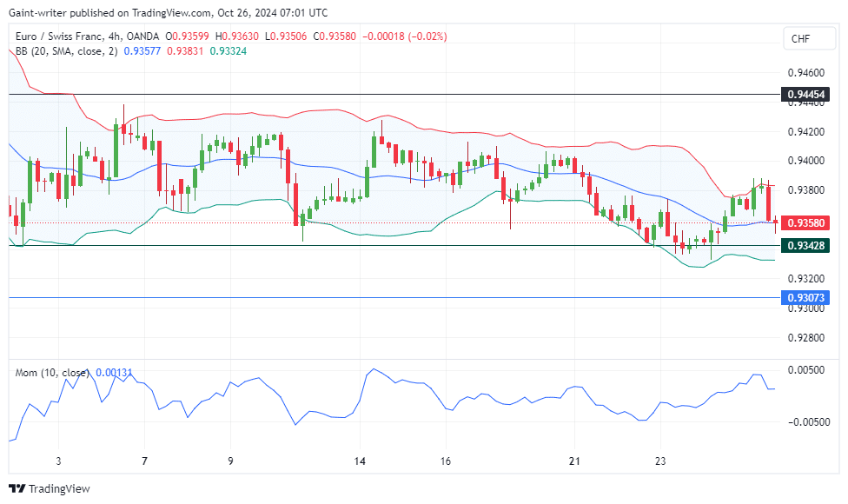
Task: Click the BB upper value 0.93831
Action: tap(185, 50)
